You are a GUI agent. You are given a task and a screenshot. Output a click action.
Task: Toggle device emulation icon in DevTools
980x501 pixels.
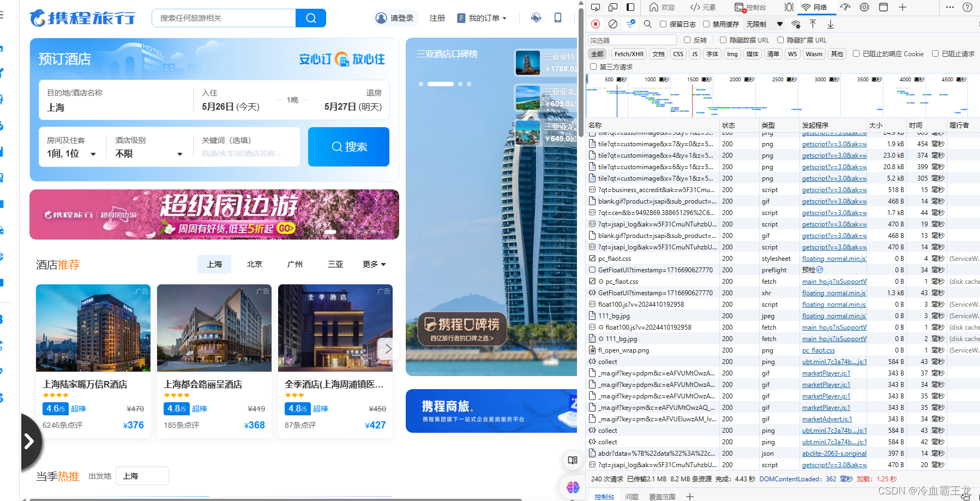pyautogui.click(x=613, y=7)
